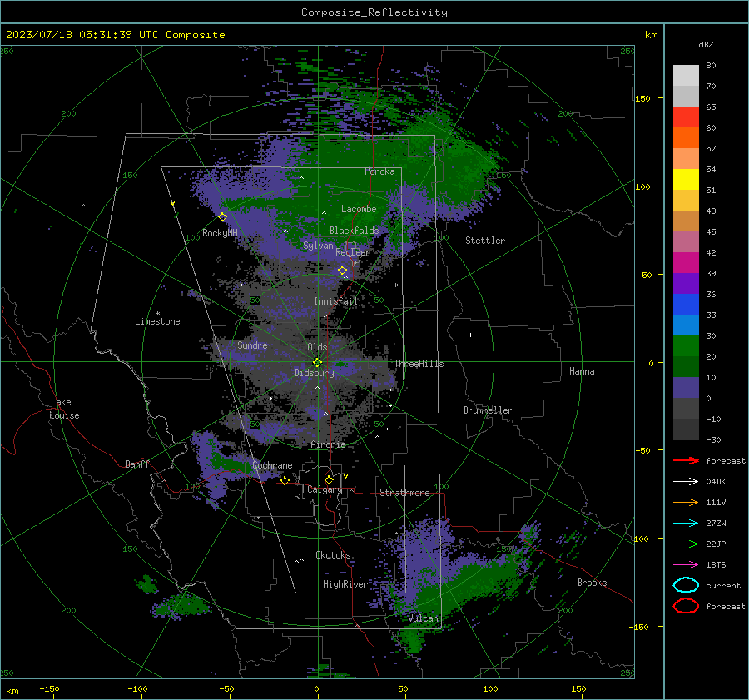Click the dBZ legend heading
The width and height of the screenshot is (749, 700).
pyautogui.click(x=706, y=44)
